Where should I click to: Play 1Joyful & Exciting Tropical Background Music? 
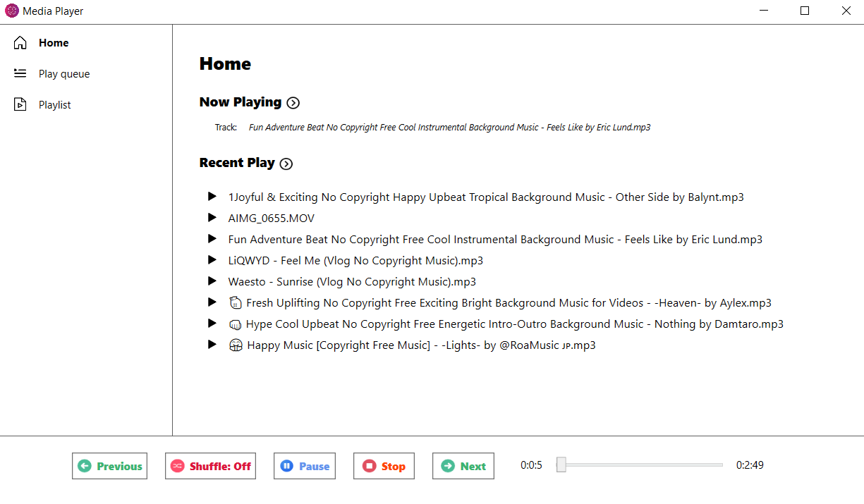click(x=485, y=197)
